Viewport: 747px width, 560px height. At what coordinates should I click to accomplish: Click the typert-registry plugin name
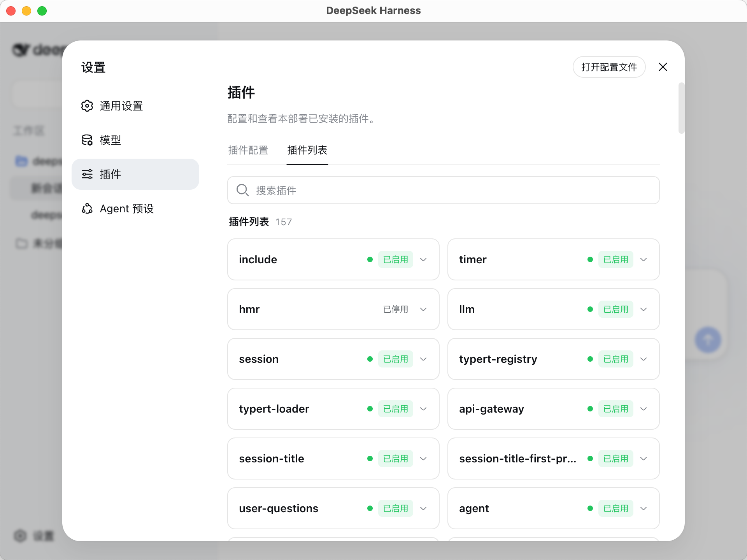(498, 359)
